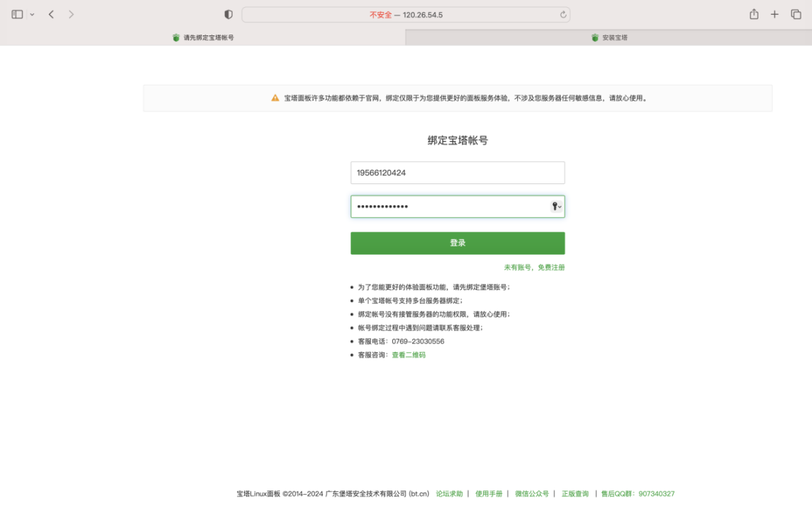Image resolution: width=812 pixels, height=508 pixels.
Task: Open the 正版查询 footer link
Action: click(575, 493)
